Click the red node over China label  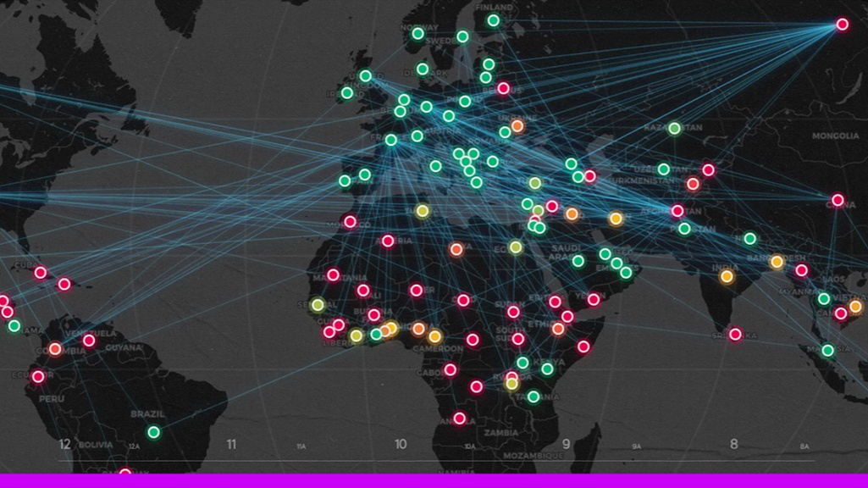[x=838, y=200]
